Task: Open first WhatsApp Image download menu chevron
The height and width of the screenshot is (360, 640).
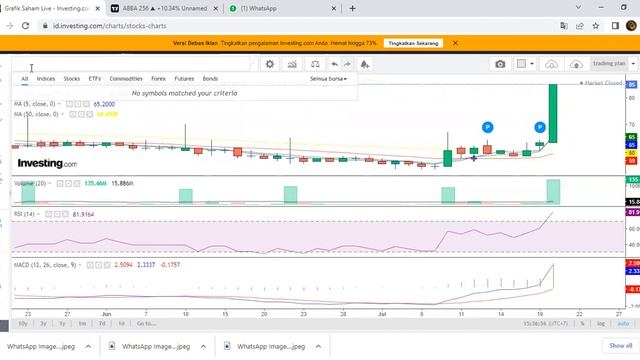Action: coord(88,347)
